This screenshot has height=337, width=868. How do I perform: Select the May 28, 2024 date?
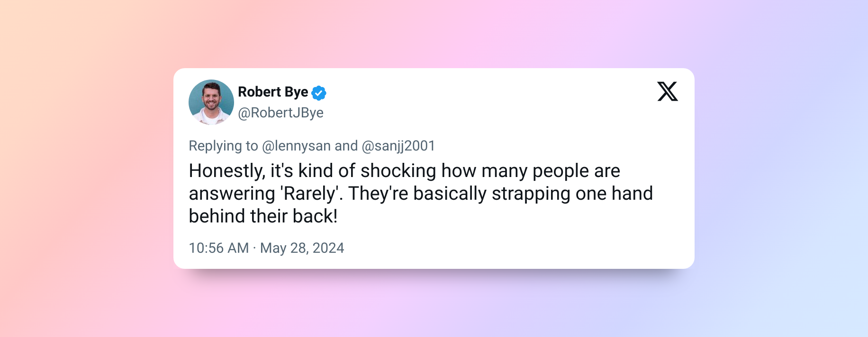pyautogui.click(x=302, y=248)
